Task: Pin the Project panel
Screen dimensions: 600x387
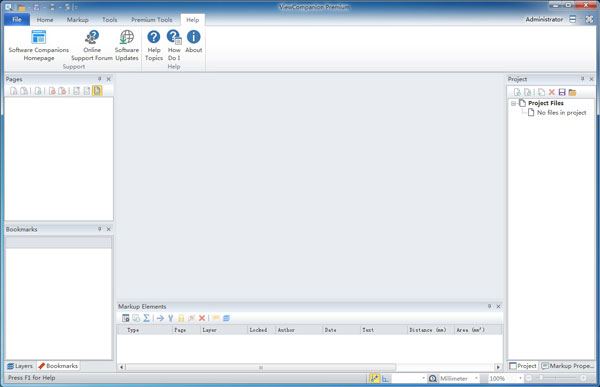Action: pyautogui.click(x=582, y=79)
